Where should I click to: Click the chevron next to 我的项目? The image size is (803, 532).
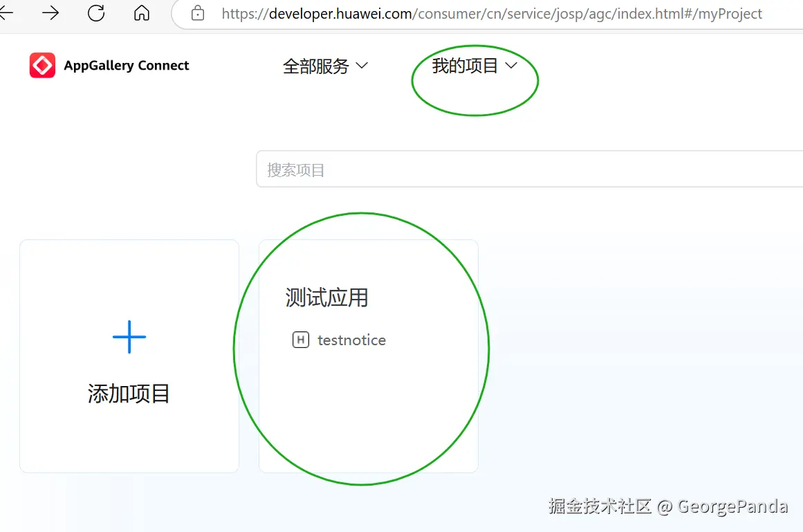512,64
